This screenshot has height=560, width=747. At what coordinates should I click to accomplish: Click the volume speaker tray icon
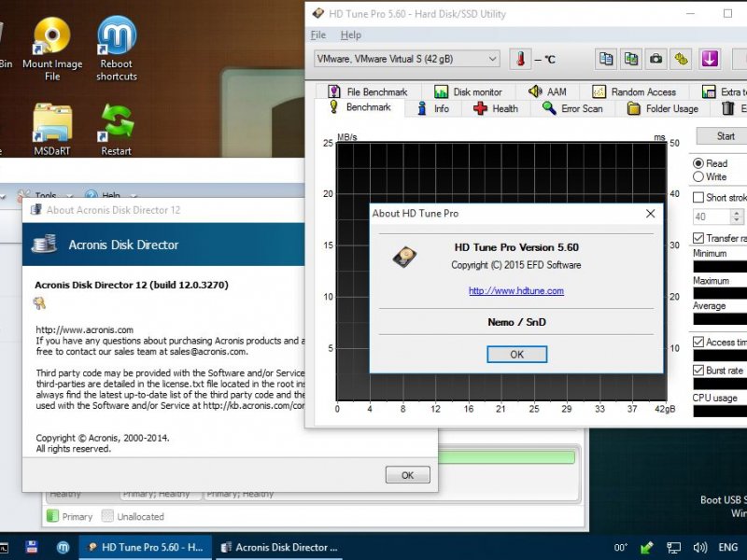click(x=699, y=548)
